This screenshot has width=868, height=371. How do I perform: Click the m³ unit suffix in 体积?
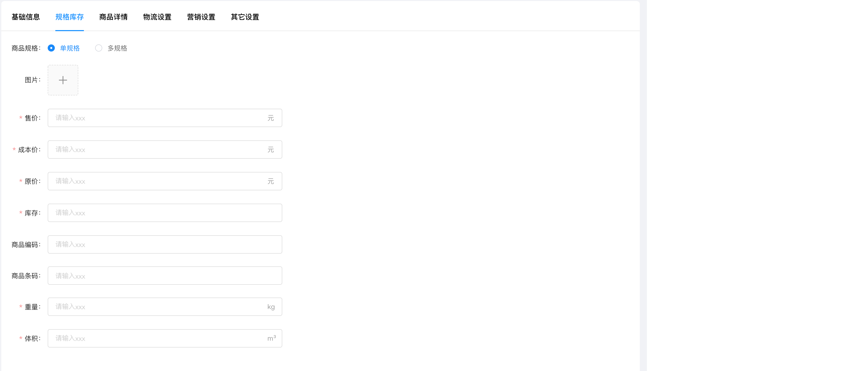click(x=272, y=338)
